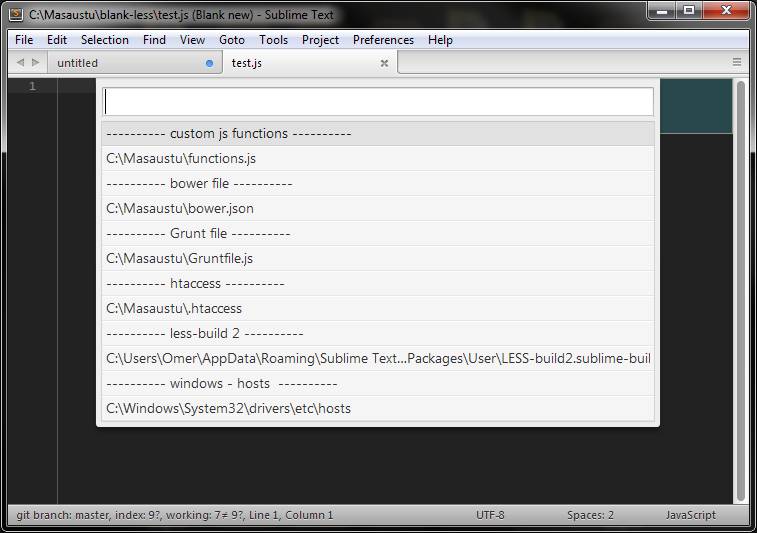Click the vertical scrollbar of the editor
This screenshot has height=533, width=757.
click(x=741, y=291)
